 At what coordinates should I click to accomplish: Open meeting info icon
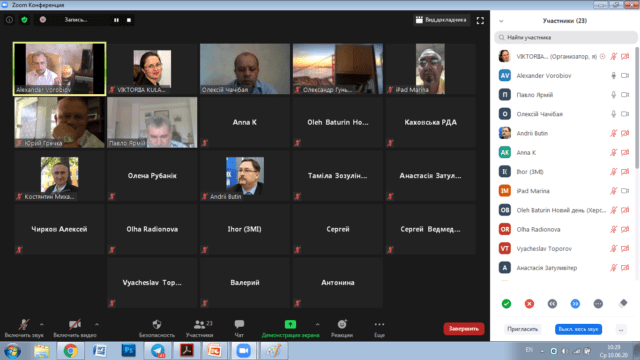(x=9, y=20)
